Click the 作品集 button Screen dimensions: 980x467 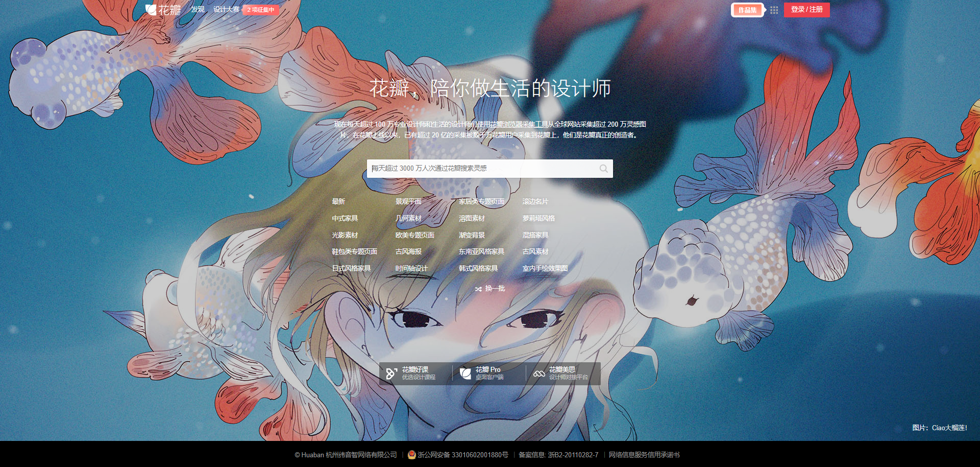748,10
